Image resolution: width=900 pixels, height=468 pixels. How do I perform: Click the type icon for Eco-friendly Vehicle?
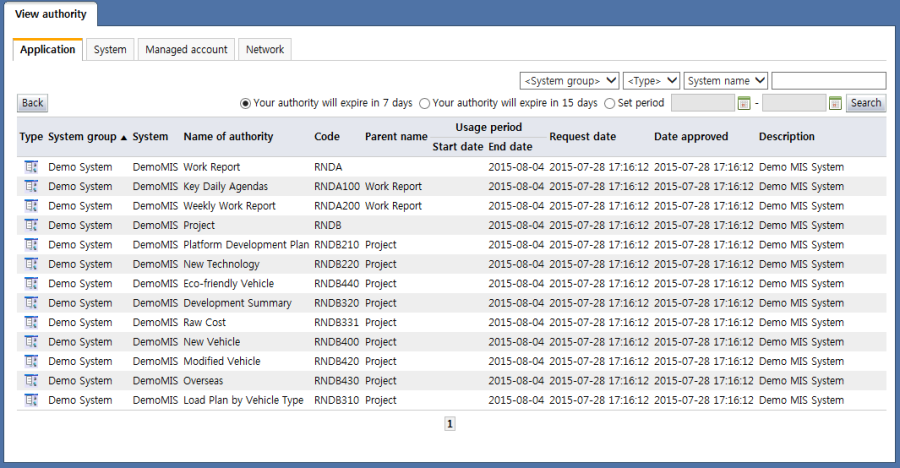tap(31, 283)
